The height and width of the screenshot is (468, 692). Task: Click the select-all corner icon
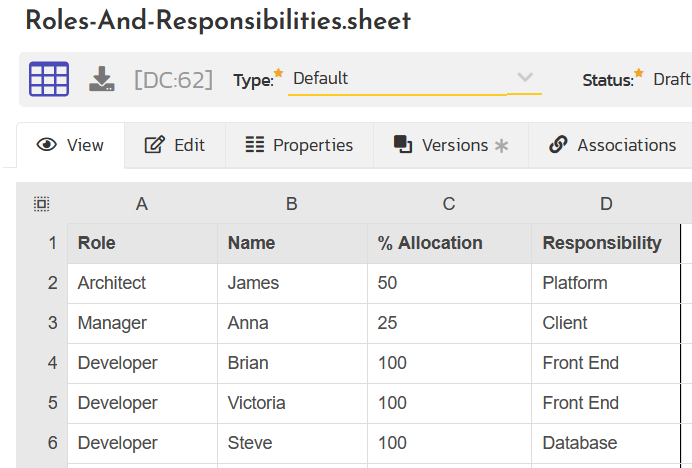click(x=41, y=204)
